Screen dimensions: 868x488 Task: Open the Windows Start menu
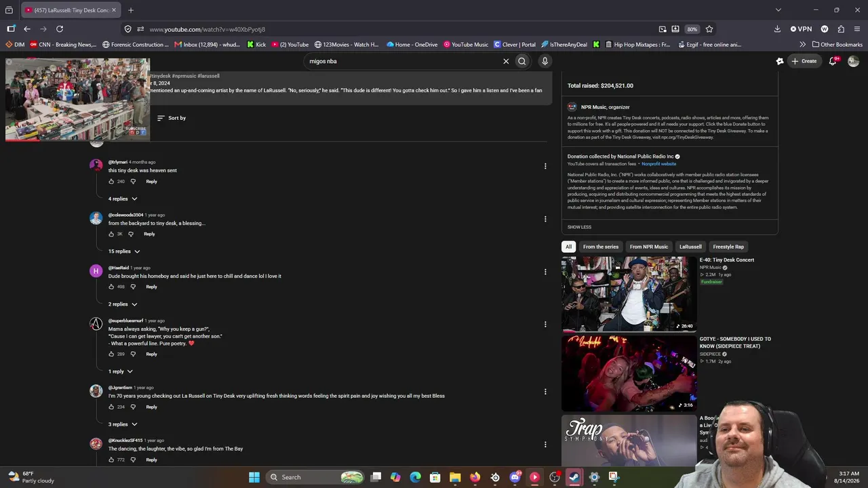click(x=254, y=477)
